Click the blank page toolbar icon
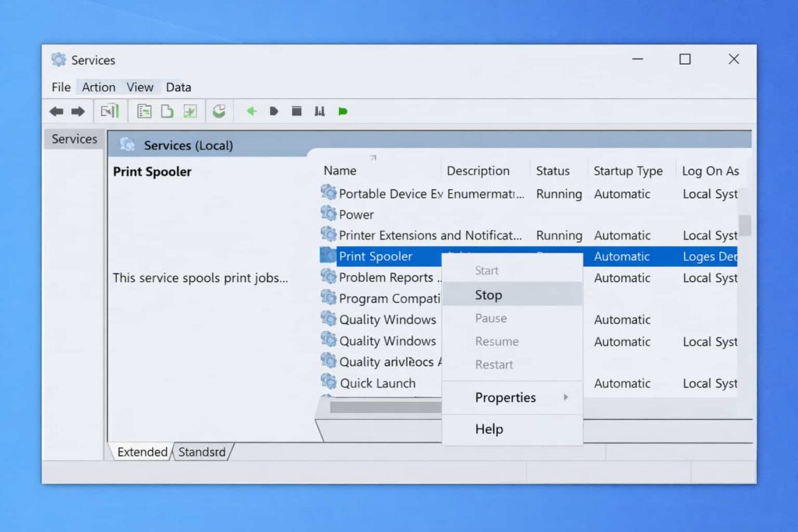Viewport: 798px width, 532px height. (x=167, y=111)
